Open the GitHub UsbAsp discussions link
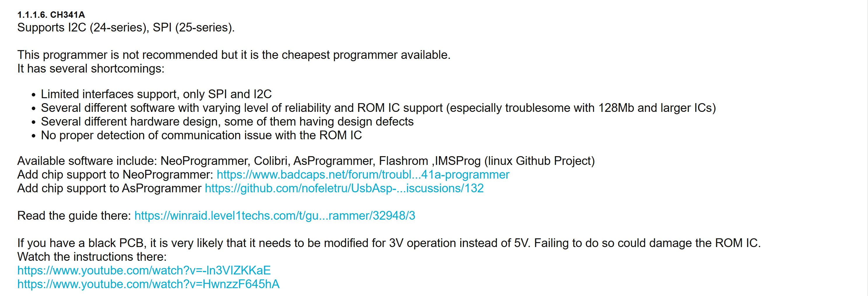 tap(344, 188)
